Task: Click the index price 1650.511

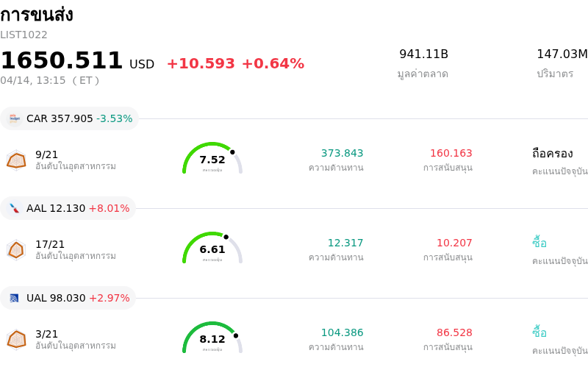Action: (x=62, y=61)
